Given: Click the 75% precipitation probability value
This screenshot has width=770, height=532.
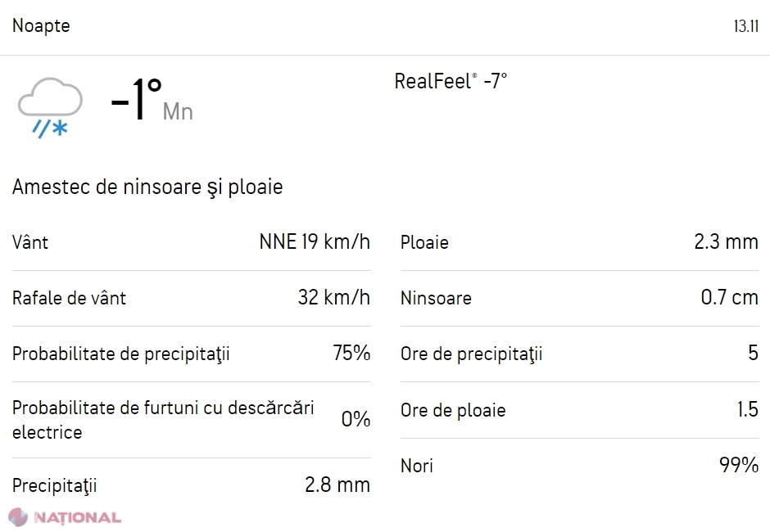Looking at the screenshot, I should pos(351,354).
